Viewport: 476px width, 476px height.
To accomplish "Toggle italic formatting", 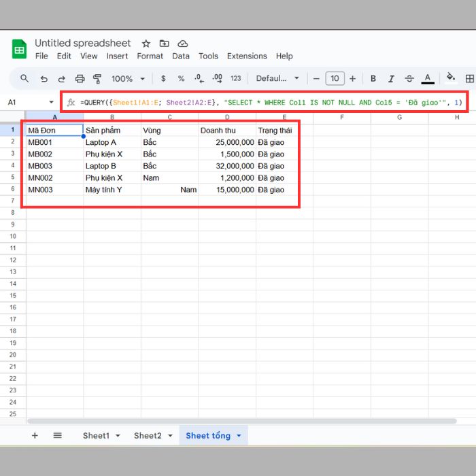I will click(x=391, y=79).
